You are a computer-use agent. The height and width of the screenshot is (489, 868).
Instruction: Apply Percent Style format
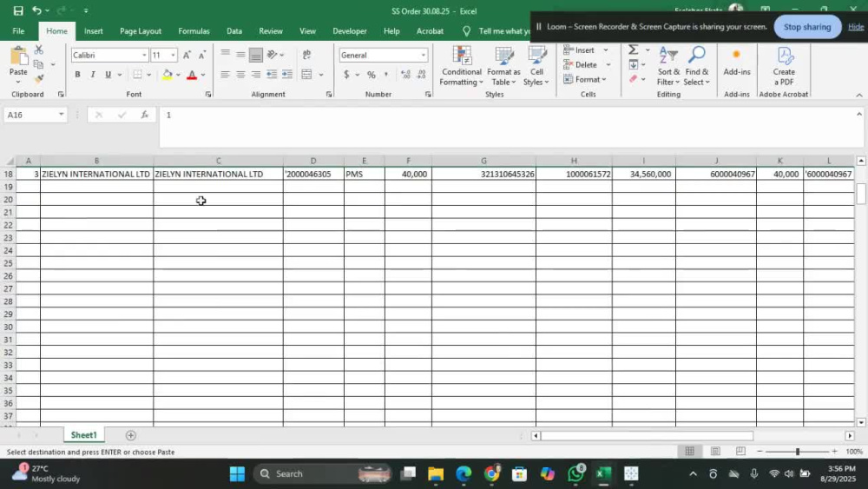pos(371,74)
